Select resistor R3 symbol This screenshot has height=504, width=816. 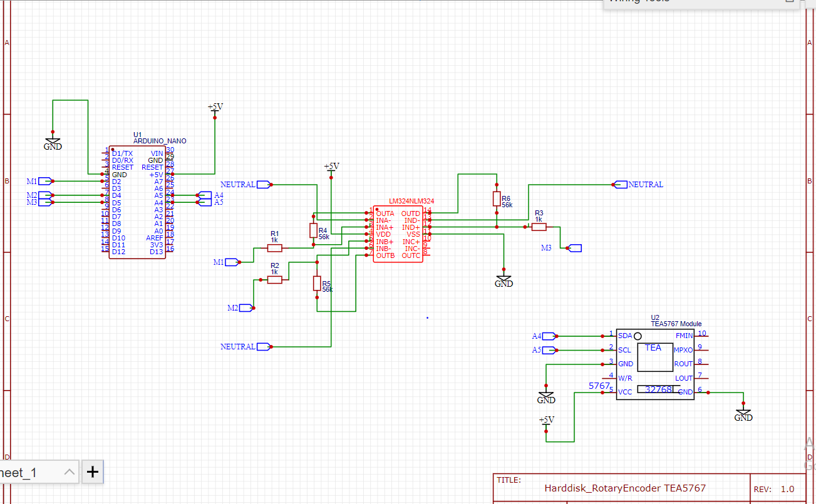pos(539,227)
